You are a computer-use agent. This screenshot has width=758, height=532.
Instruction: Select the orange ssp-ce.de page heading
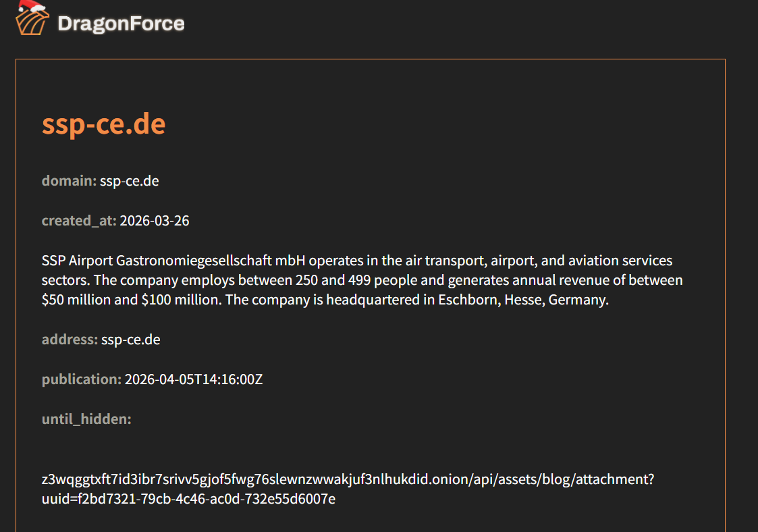pos(103,124)
